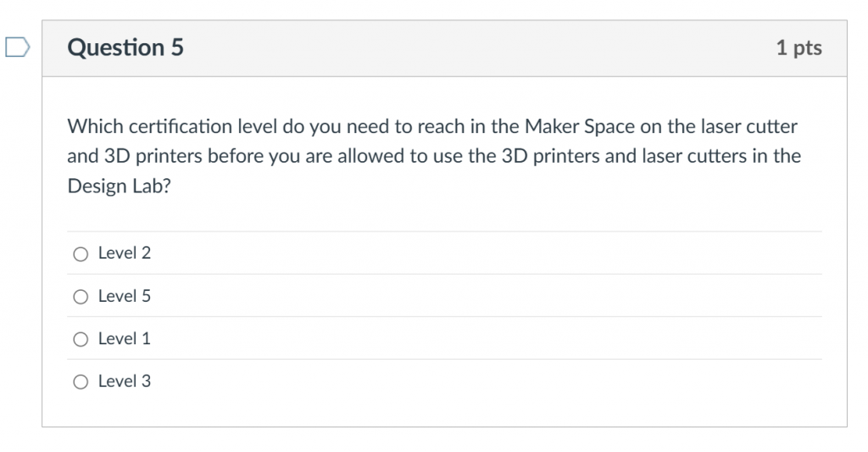This screenshot has height=452, width=868.
Task: Click the 'Level 5' answer label text
Action: (x=125, y=296)
